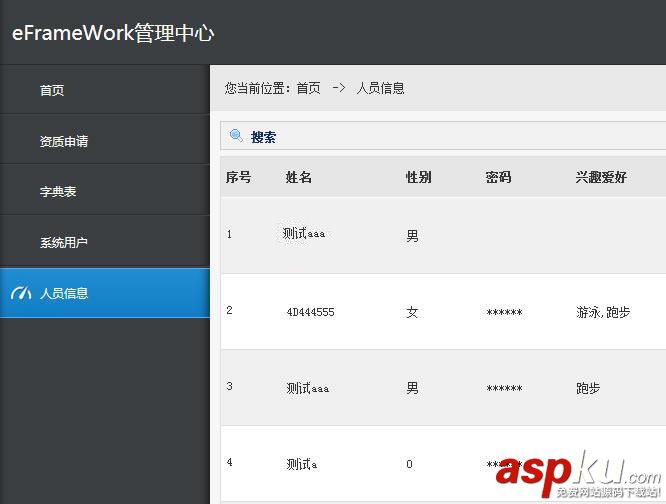Click the 兴趣爱好 column header
Image resolution: width=666 pixels, height=504 pixels.
coord(601,177)
